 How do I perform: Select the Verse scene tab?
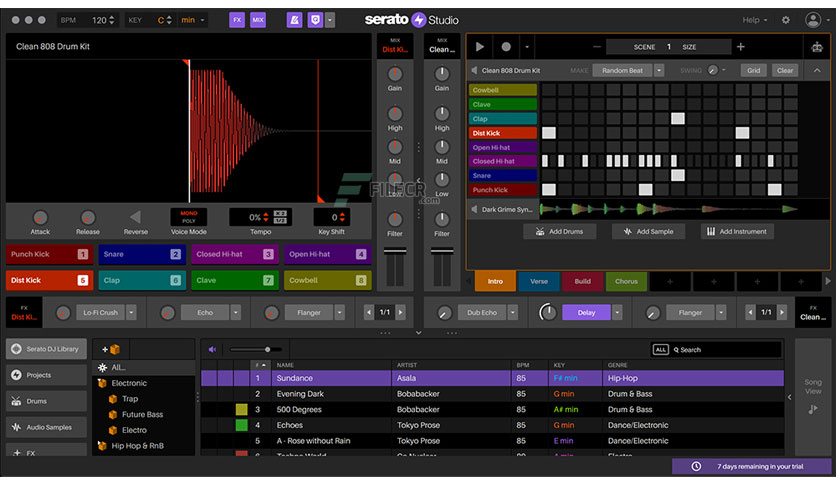coord(539,281)
